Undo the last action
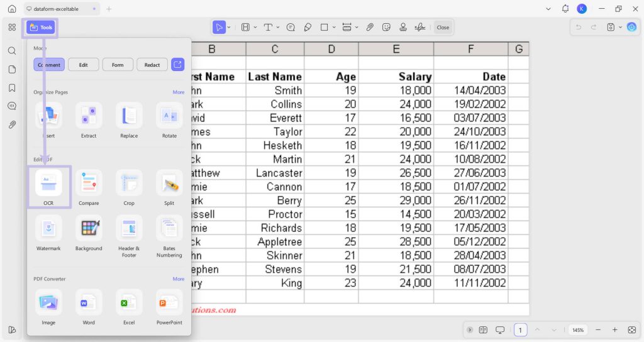This screenshot has width=644, height=342. click(579, 28)
